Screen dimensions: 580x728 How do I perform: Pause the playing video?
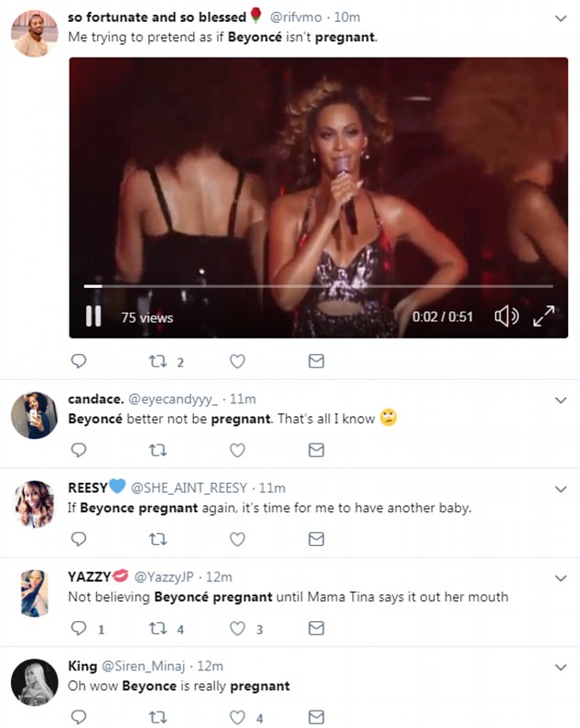[93, 316]
